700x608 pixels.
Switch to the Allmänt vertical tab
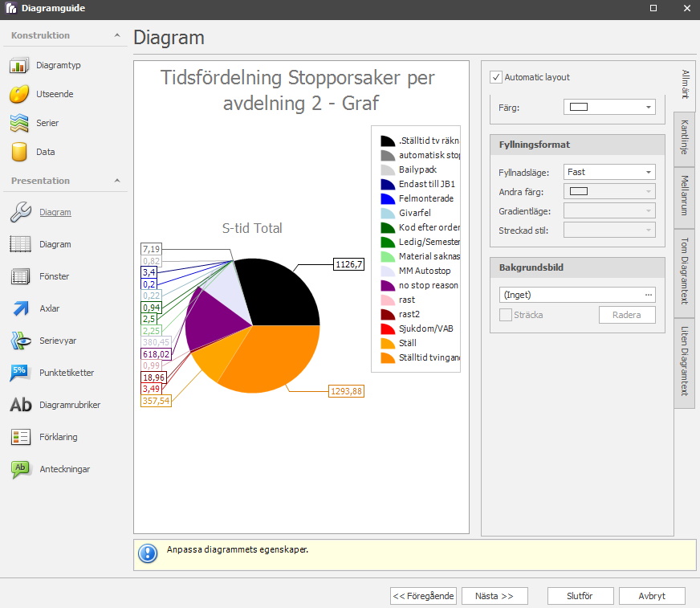pos(686,84)
